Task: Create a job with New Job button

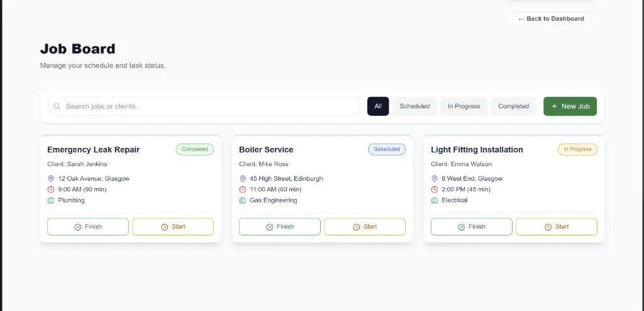Action: click(x=570, y=106)
